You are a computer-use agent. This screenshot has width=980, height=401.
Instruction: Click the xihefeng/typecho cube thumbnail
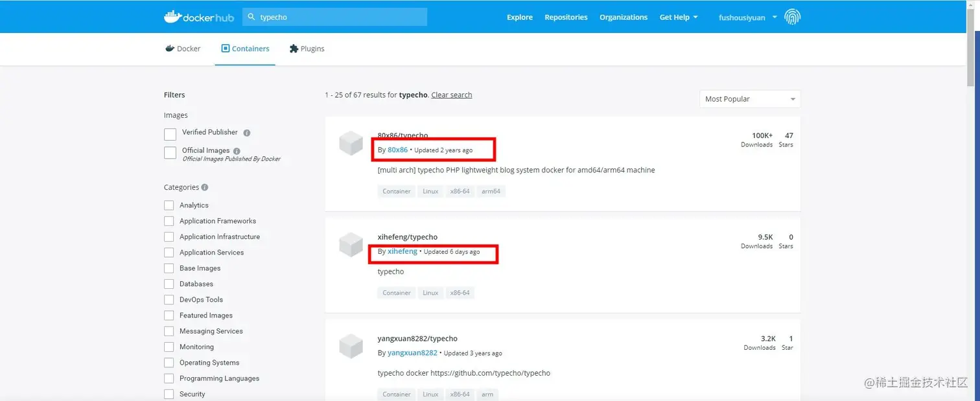pos(351,245)
